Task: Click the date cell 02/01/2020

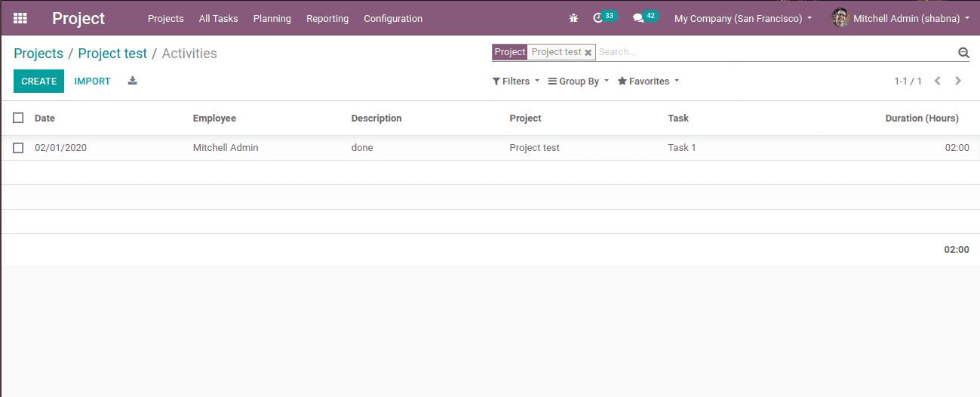Action: (x=60, y=148)
